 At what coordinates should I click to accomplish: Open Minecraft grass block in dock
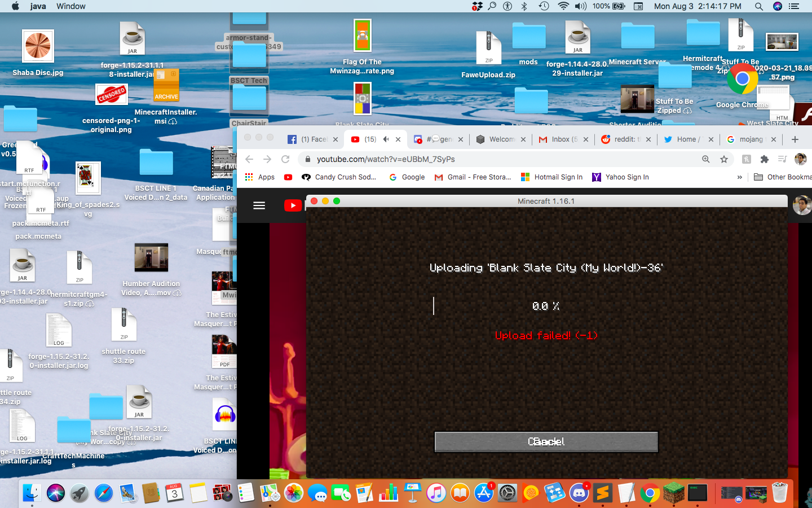pyautogui.click(x=674, y=493)
